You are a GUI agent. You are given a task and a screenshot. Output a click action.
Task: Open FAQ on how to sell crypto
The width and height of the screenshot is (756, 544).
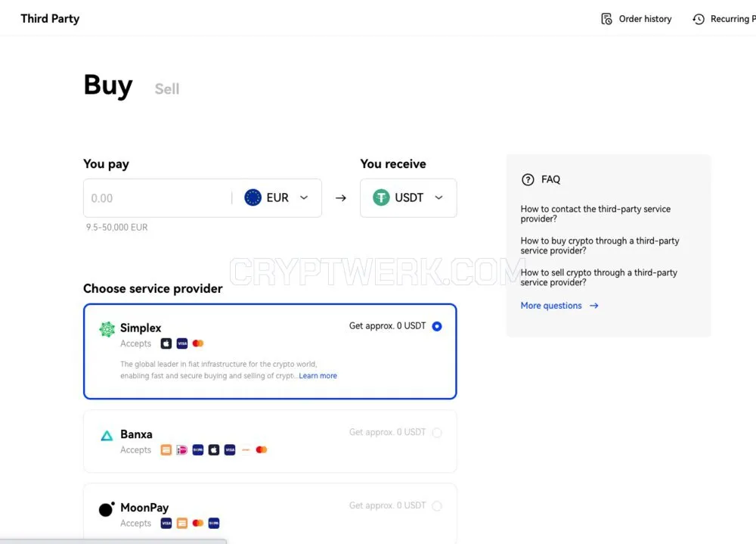(599, 278)
